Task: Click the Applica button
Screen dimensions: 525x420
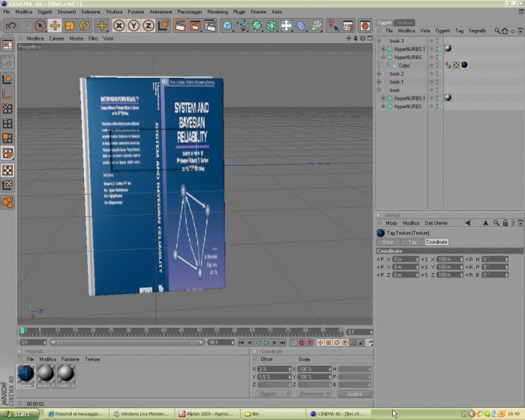Action: click(x=354, y=394)
